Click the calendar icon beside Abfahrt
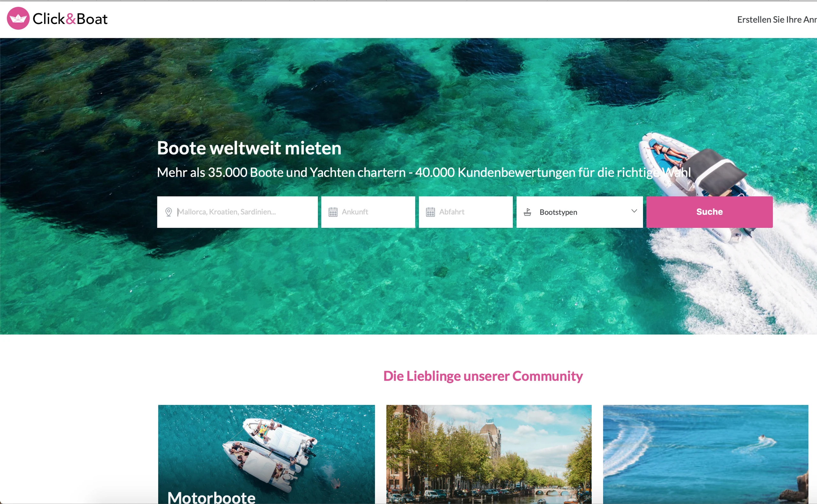This screenshot has width=817, height=504. (x=430, y=212)
